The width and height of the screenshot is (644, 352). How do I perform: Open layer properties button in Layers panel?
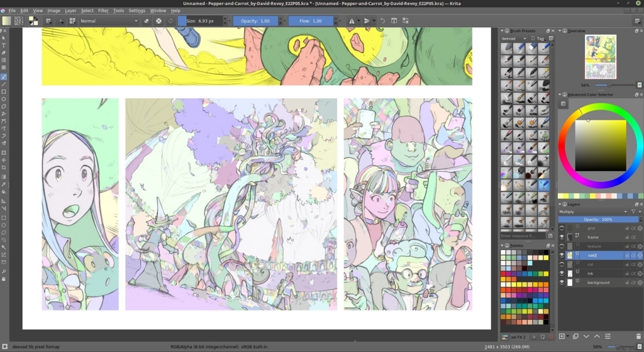pyautogui.click(x=608, y=336)
